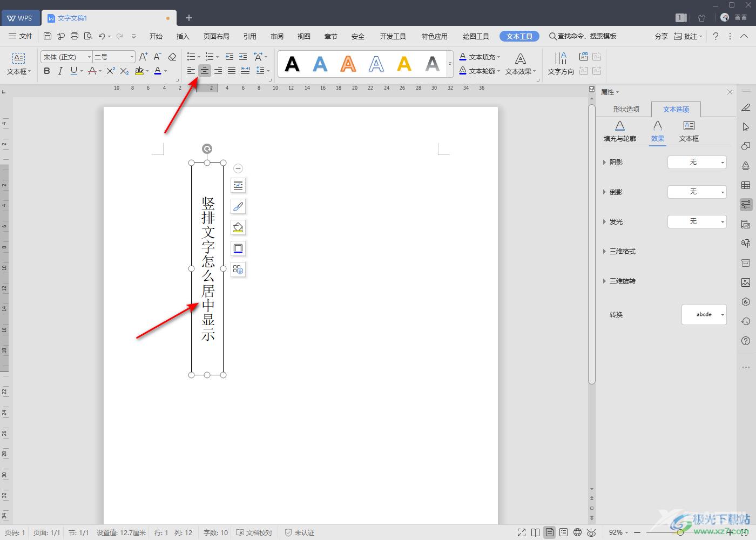This screenshot has height=540, width=756.
Task: Toggle strikethrough formatting
Action: pos(92,71)
